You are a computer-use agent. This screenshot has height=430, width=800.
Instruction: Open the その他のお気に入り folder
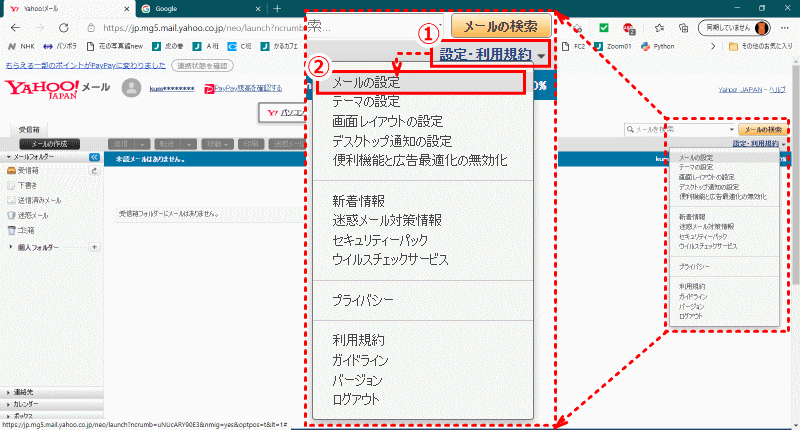(761, 46)
